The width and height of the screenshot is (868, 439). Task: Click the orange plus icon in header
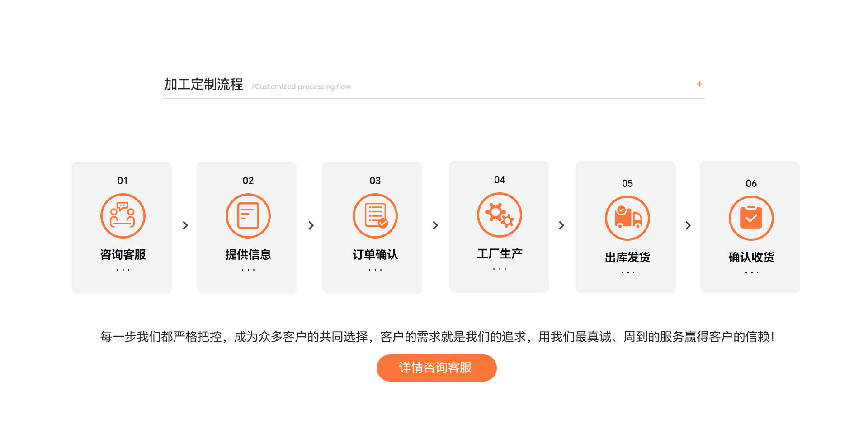699,84
